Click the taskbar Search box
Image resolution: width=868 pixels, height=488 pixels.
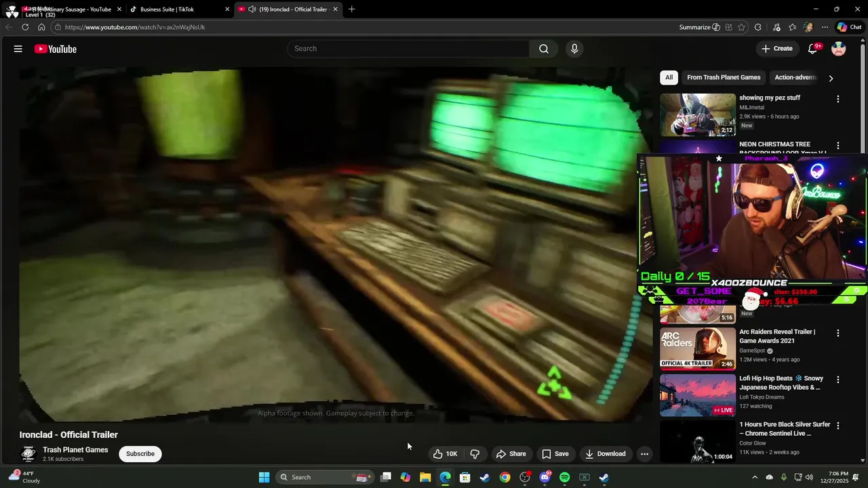click(325, 477)
